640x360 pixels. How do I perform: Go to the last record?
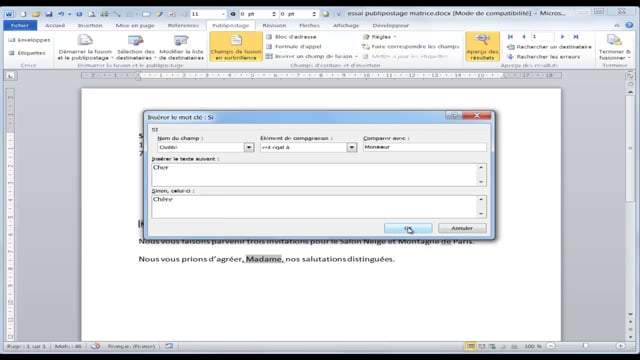coord(576,37)
